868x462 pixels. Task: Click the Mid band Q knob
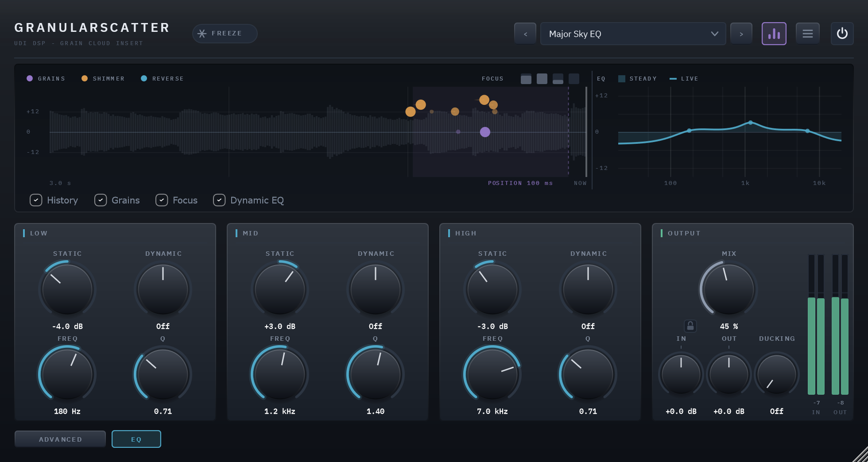point(376,374)
